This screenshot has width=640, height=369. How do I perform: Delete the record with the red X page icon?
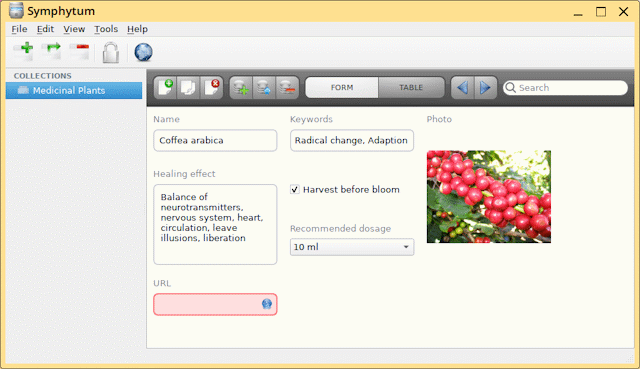(211, 87)
